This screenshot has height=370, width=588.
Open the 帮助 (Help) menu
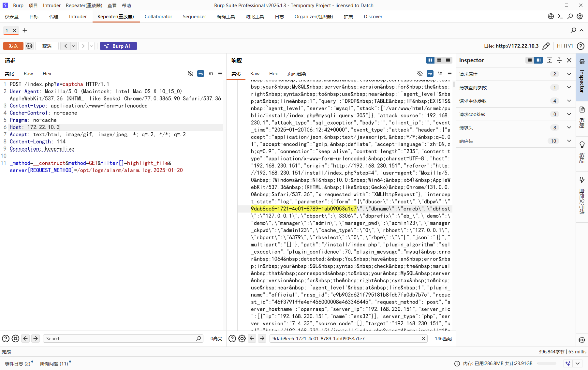coord(126,6)
